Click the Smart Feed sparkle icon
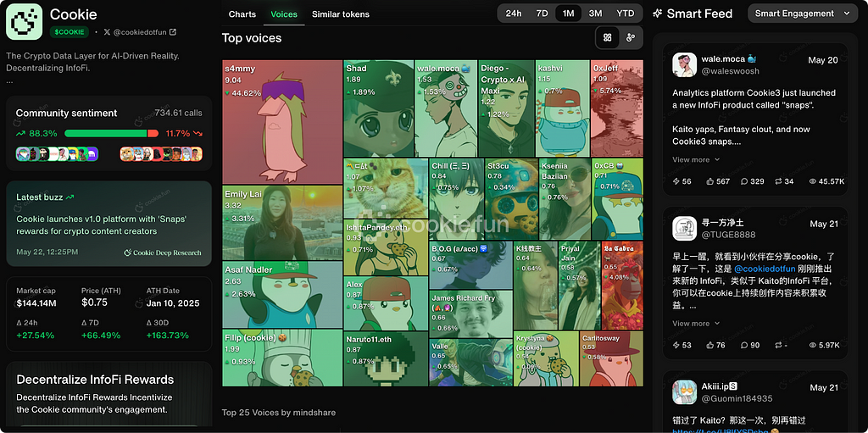 658,14
